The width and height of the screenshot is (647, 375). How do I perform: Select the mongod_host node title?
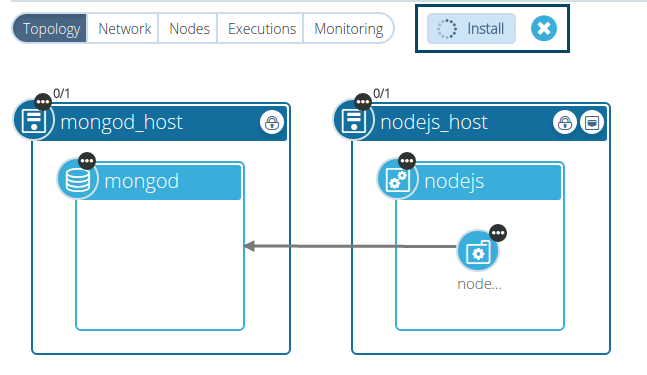(x=121, y=123)
